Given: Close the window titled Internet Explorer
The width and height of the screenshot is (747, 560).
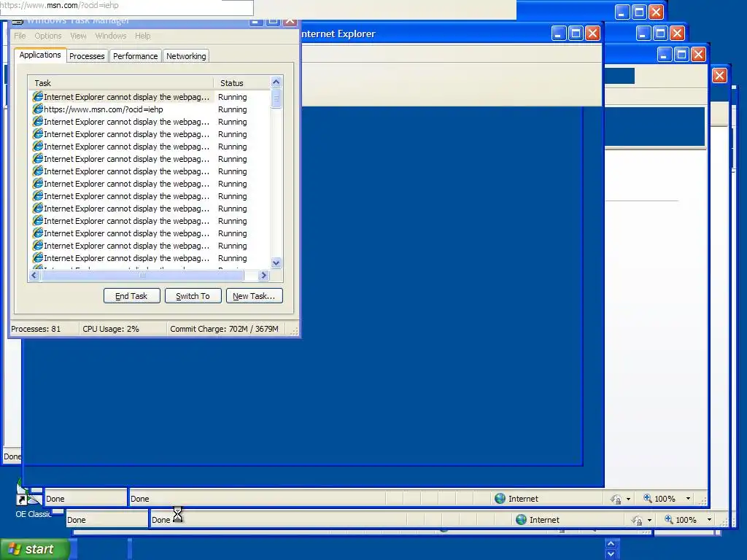Looking at the screenshot, I should click(x=592, y=34).
